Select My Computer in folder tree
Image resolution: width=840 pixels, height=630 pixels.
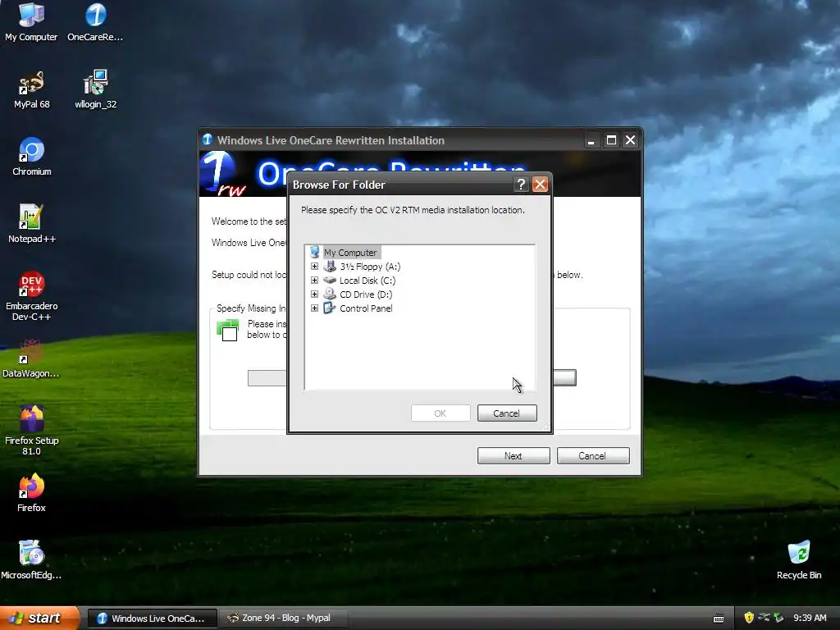350,253
